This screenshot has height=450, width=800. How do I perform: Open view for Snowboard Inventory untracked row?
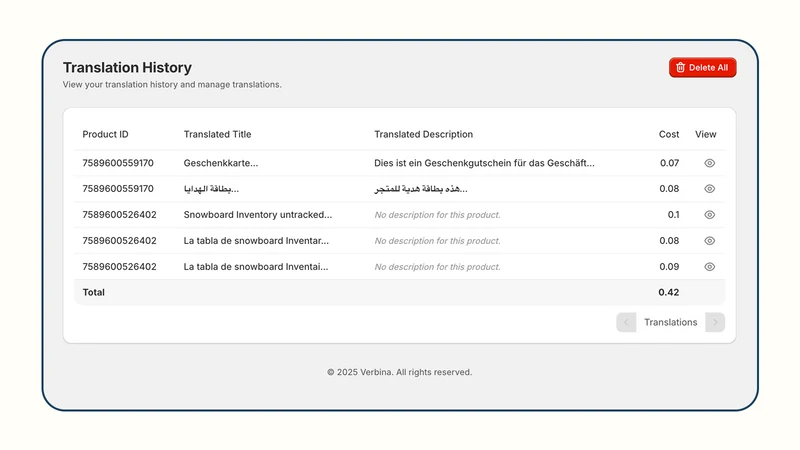tap(709, 215)
